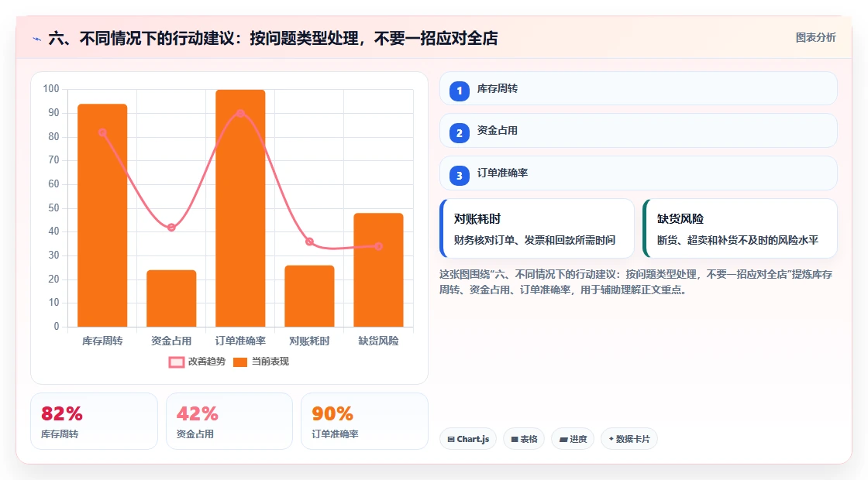Image resolution: width=868 pixels, height=480 pixels.
Task: Click the y-axis value 100
Action: 51,89
